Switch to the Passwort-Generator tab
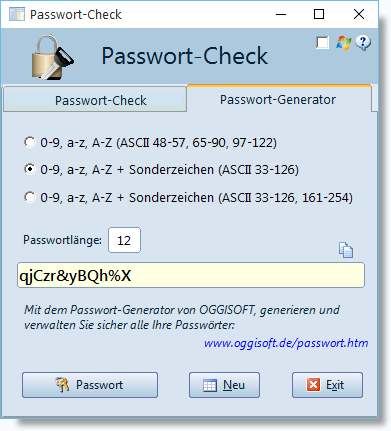Image resolution: width=391 pixels, height=431 pixels. pos(279,99)
